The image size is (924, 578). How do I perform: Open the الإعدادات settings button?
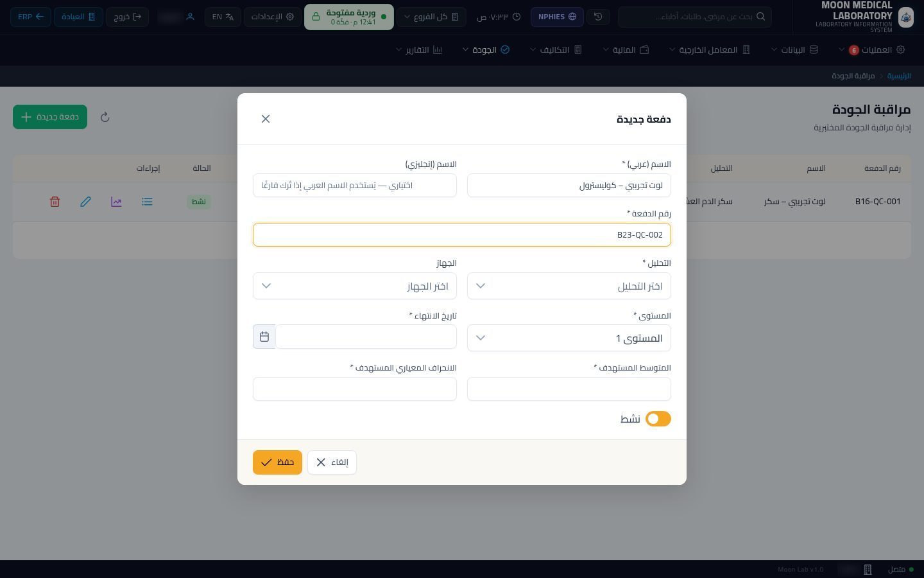pyautogui.click(x=273, y=17)
